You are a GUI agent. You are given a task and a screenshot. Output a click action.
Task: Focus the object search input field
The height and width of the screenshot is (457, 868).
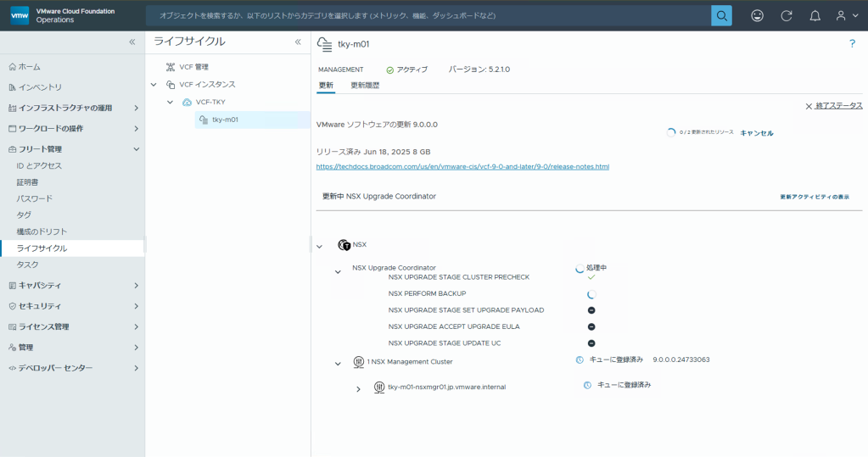coord(428,15)
